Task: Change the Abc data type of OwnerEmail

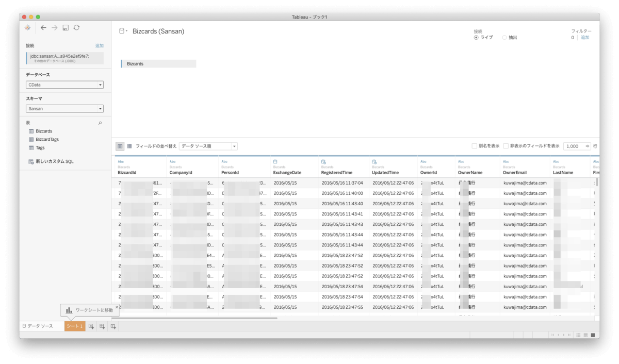Action: [x=506, y=161]
